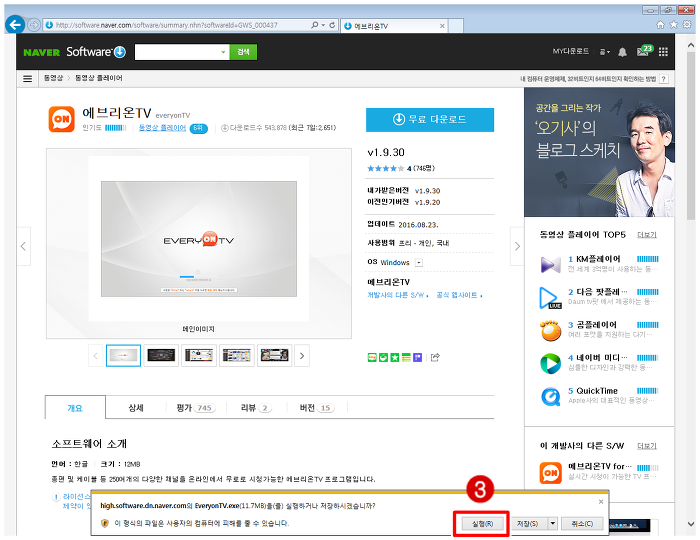This screenshot has height=540, width=700.
Task: Click the 무료 다운로드 button
Action: point(430,120)
